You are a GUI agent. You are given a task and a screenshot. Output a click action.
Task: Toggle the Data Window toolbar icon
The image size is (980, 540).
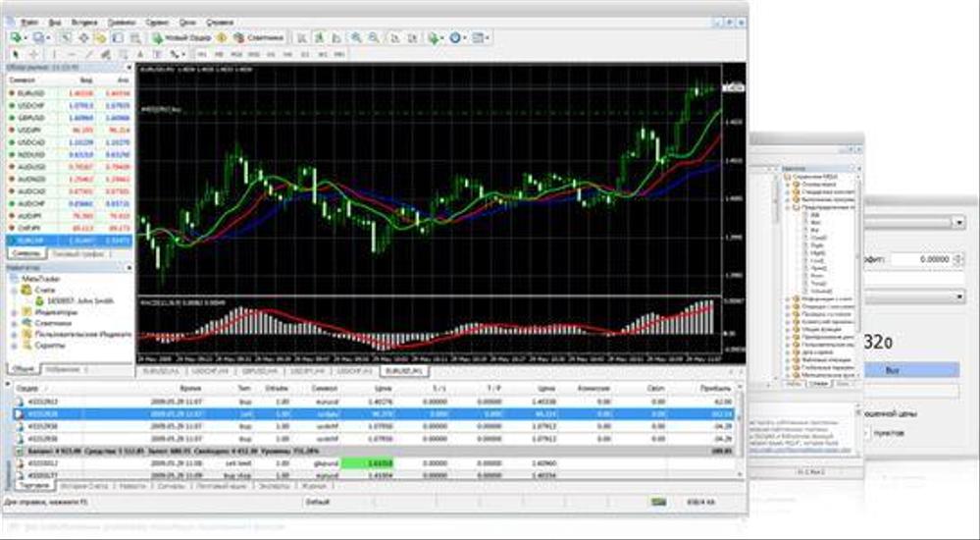[x=83, y=38]
